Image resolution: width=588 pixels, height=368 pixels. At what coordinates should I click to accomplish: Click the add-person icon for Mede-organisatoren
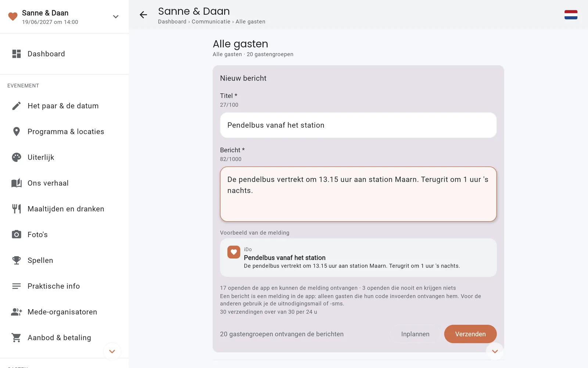17,312
